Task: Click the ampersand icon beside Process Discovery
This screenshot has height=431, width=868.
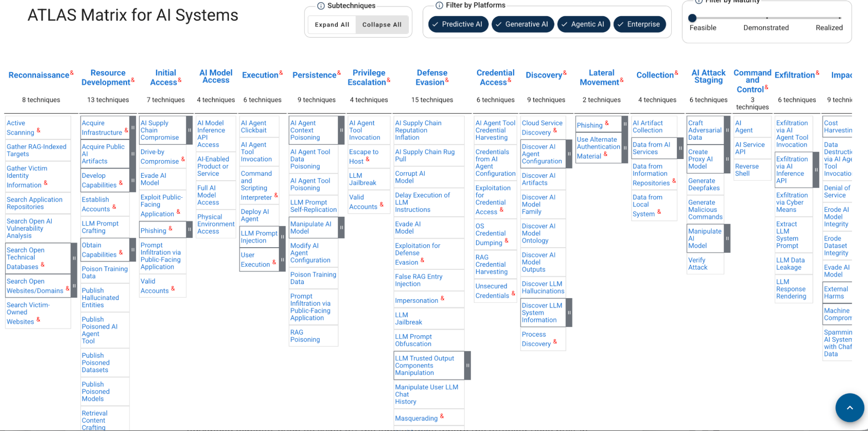Action: tap(555, 341)
